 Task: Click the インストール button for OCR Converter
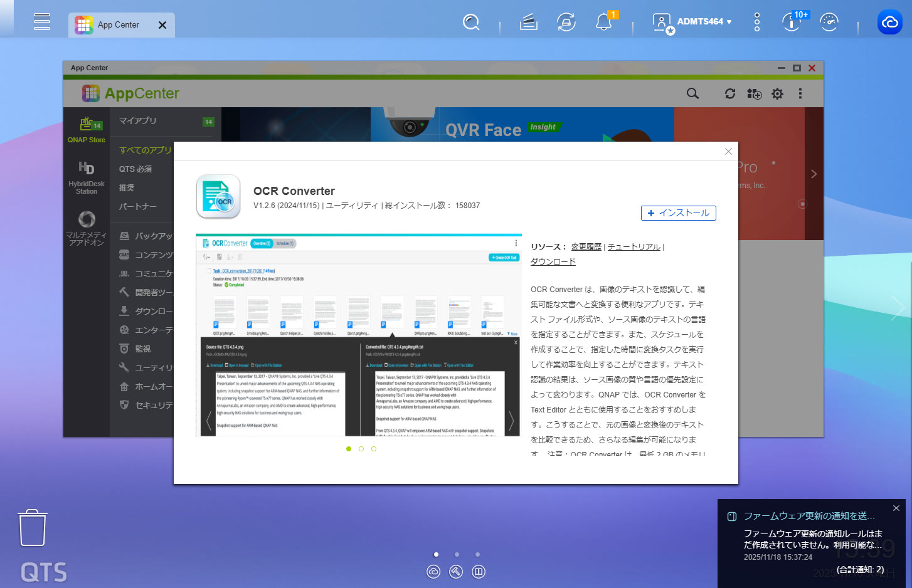678,213
